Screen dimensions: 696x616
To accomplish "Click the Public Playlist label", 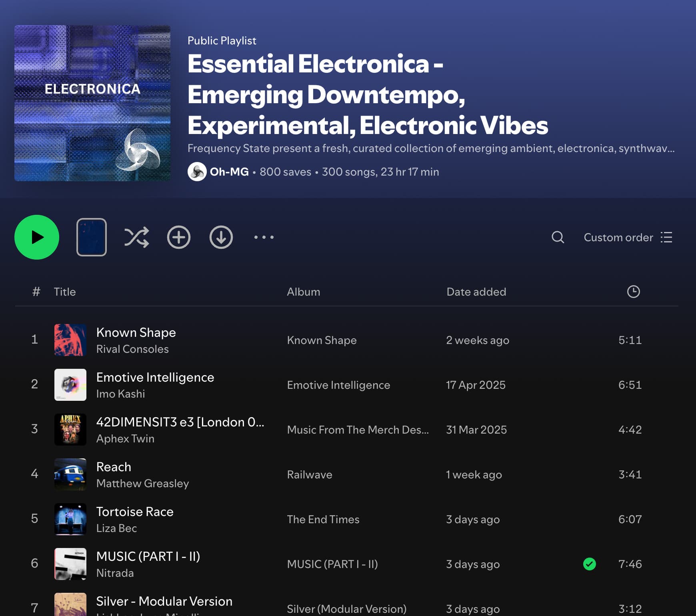I will tap(222, 40).
